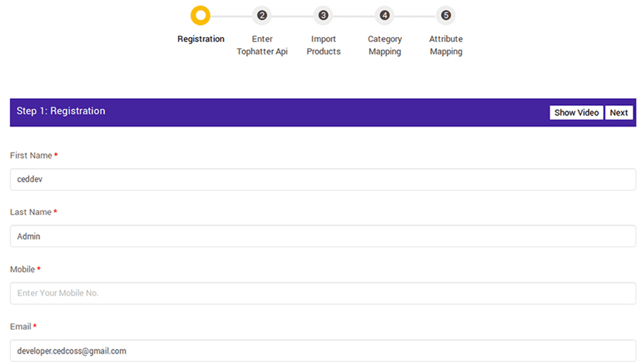Click the Show Video button
Image resolution: width=644 pixels, height=362 pixels.
click(576, 113)
